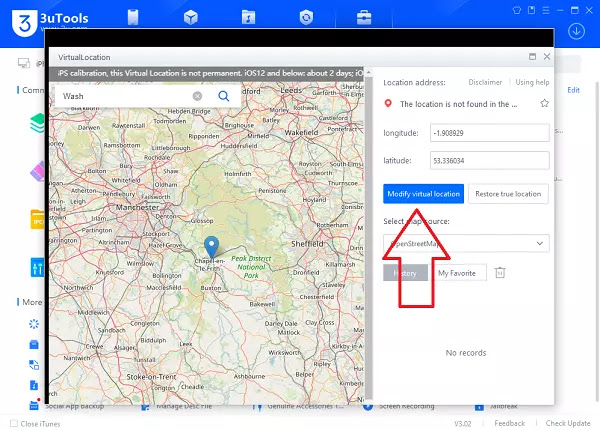The image size is (600, 430).
Task: Click the V3.02 version label
Action: (x=463, y=423)
